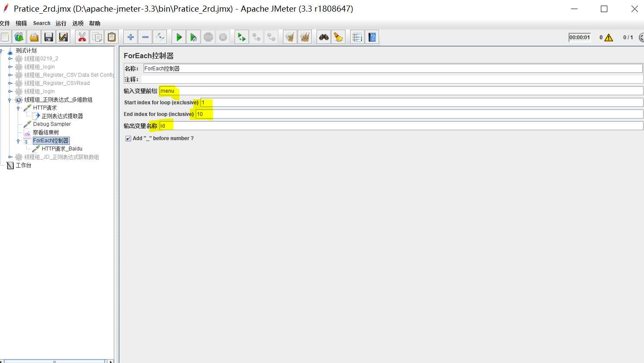Open Help with the question mark icon
The width and height of the screenshot is (644, 363).
coord(372,38)
